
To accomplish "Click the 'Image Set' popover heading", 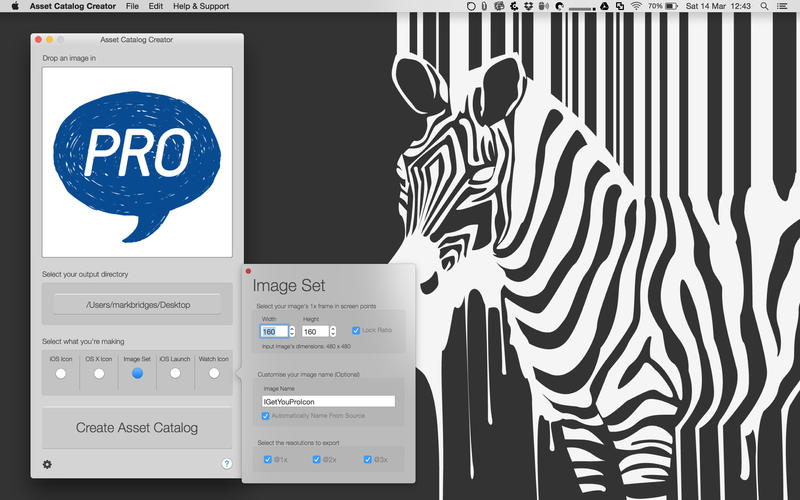I will point(289,286).
